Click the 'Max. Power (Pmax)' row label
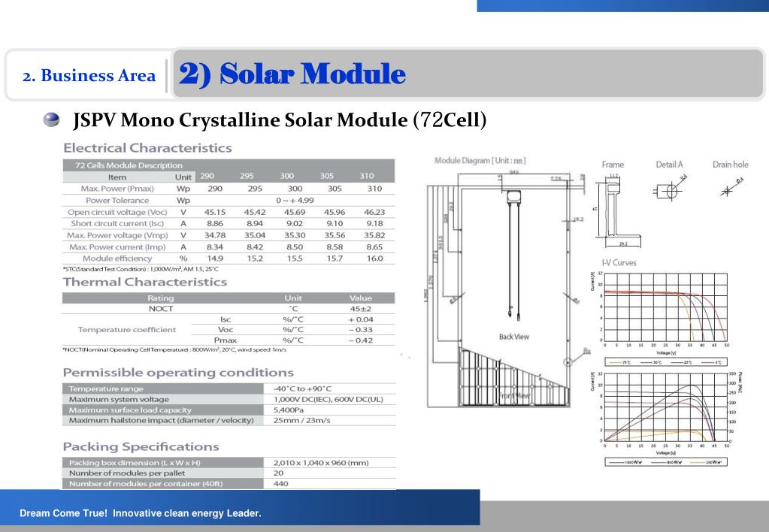This screenshot has height=532, width=769. point(117,189)
